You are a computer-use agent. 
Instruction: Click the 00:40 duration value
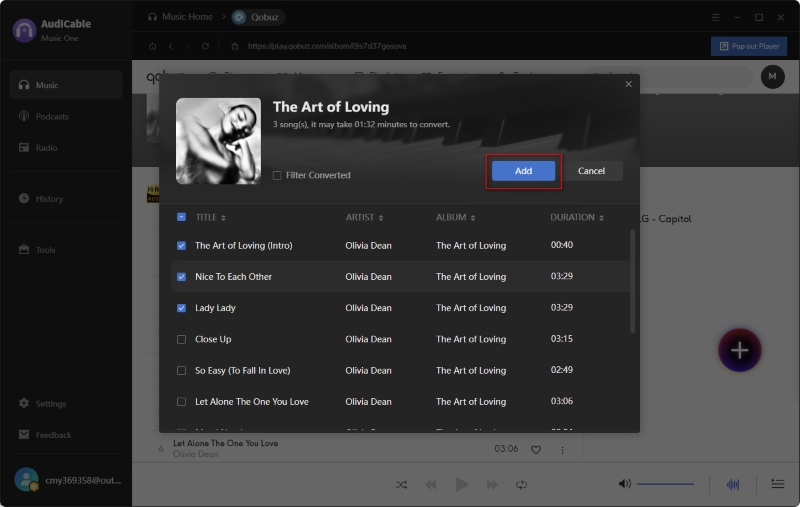click(561, 245)
